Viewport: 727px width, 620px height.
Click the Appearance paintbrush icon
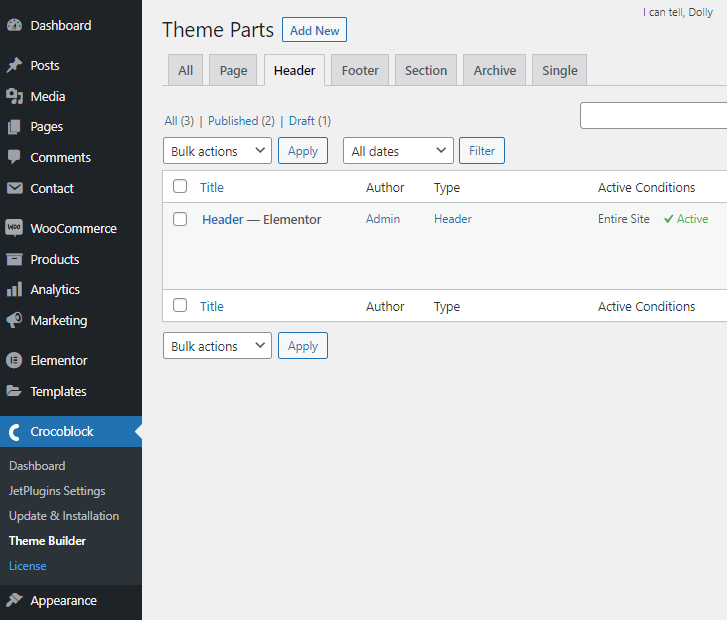pos(14,600)
